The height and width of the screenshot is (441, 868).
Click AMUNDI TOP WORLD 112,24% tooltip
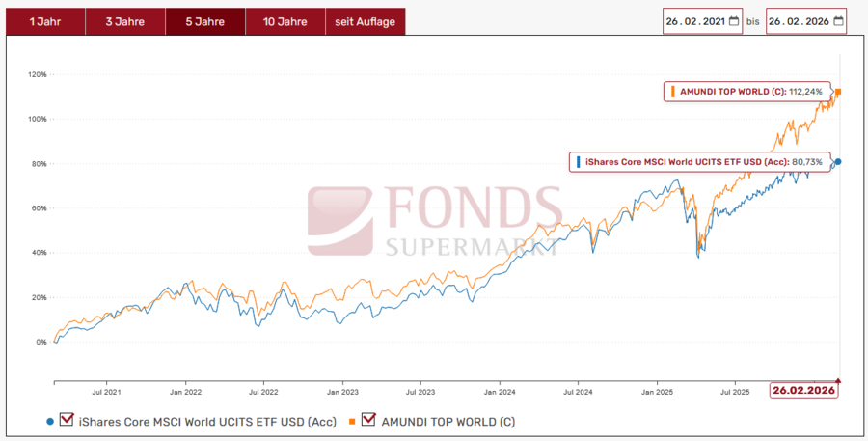pos(747,92)
